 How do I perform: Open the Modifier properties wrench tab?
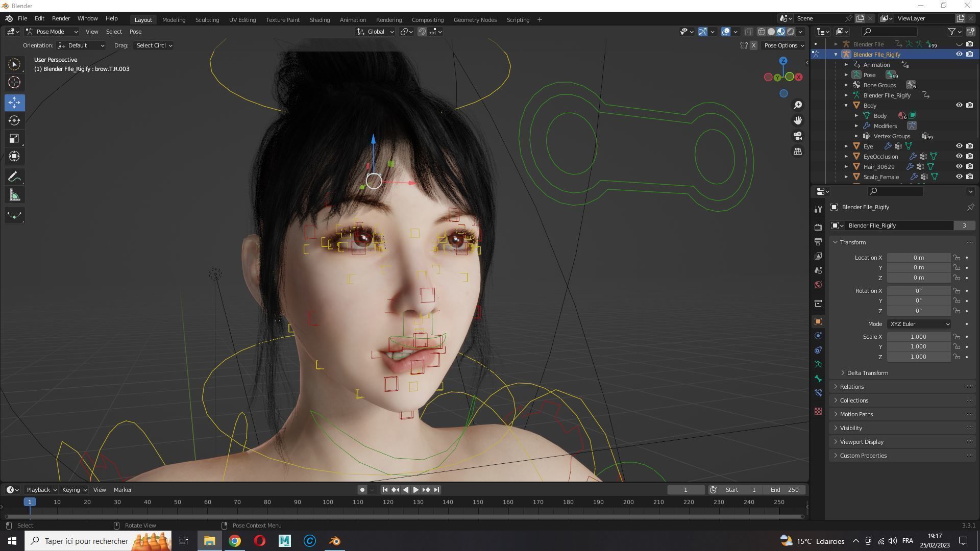[x=818, y=209]
